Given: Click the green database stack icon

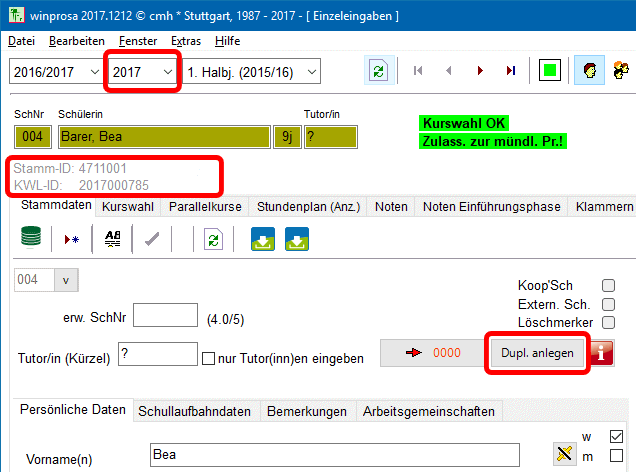Looking at the screenshot, I should pyautogui.click(x=31, y=240).
